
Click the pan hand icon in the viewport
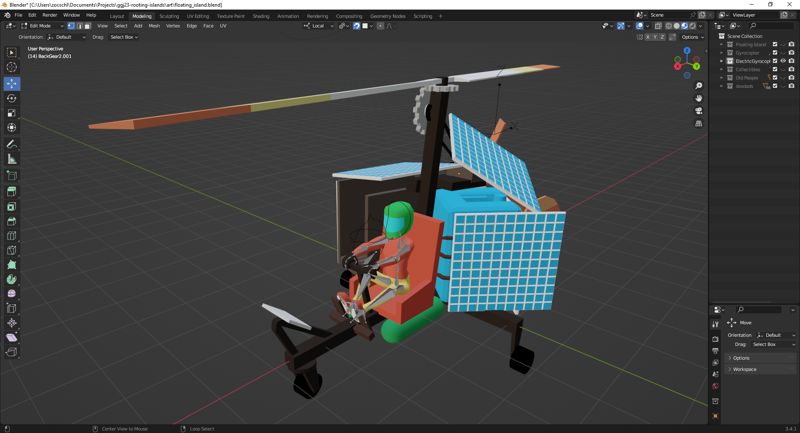click(x=699, y=99)
